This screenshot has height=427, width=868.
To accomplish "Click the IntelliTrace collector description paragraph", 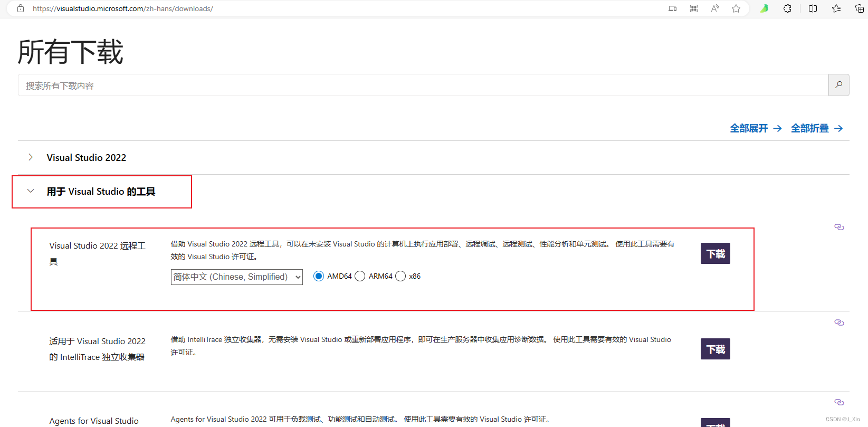I will point(421,346).
